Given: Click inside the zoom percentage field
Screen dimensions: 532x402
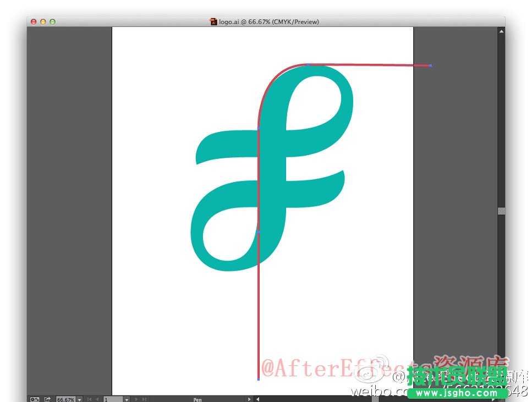Looking at the screenshot, I should (x=66, y=399).
